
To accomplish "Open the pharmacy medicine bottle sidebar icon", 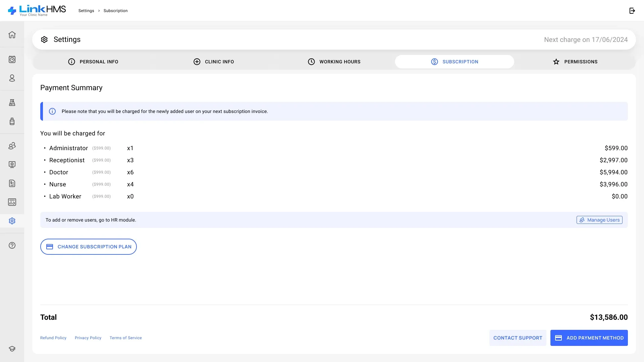I will (x=12, y=121).
